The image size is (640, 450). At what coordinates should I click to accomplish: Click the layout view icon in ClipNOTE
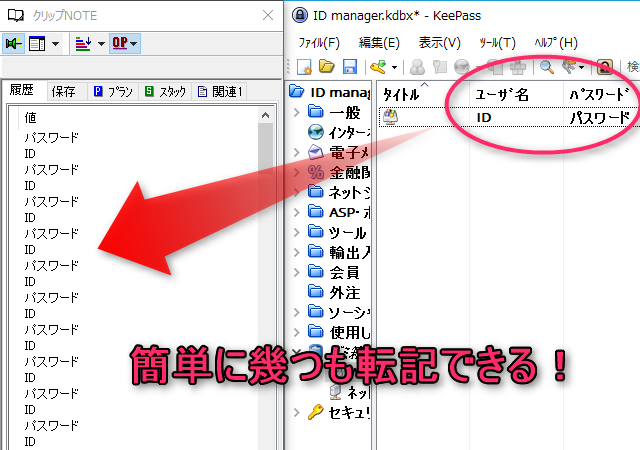click(37, 43)
